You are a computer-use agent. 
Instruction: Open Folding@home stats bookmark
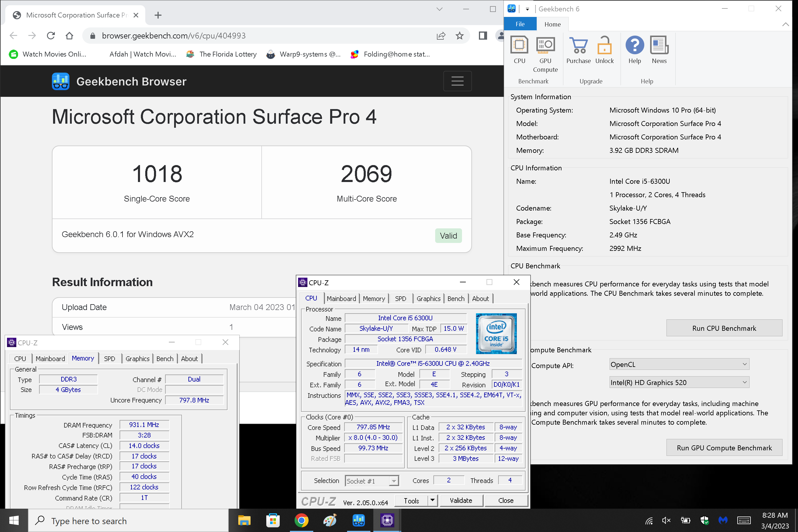391,54
